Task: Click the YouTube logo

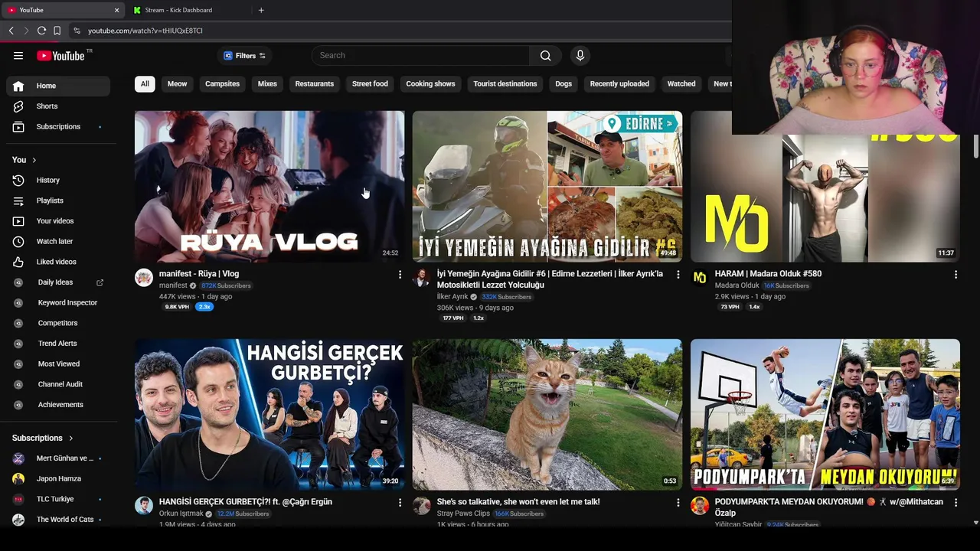Action: 61,55
